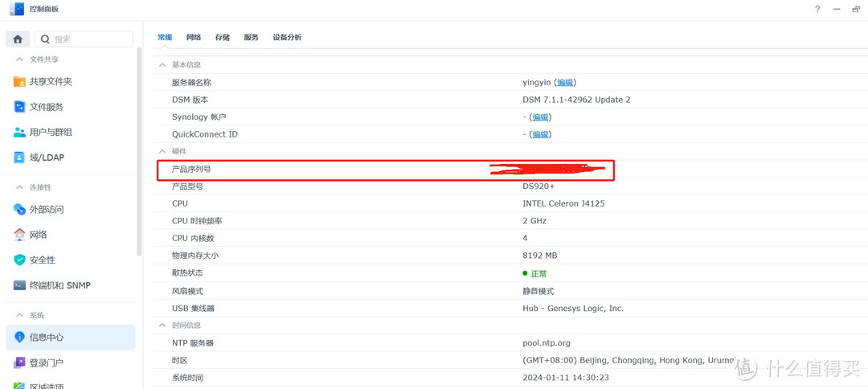868x389 pixels.
Task: Select the DS920+ model value
Action: [538, 186]
